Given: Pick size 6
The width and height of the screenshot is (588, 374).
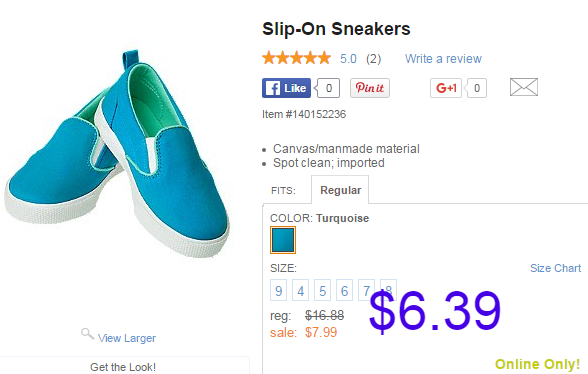Looking at the screenshot, I should coord(344,290).
